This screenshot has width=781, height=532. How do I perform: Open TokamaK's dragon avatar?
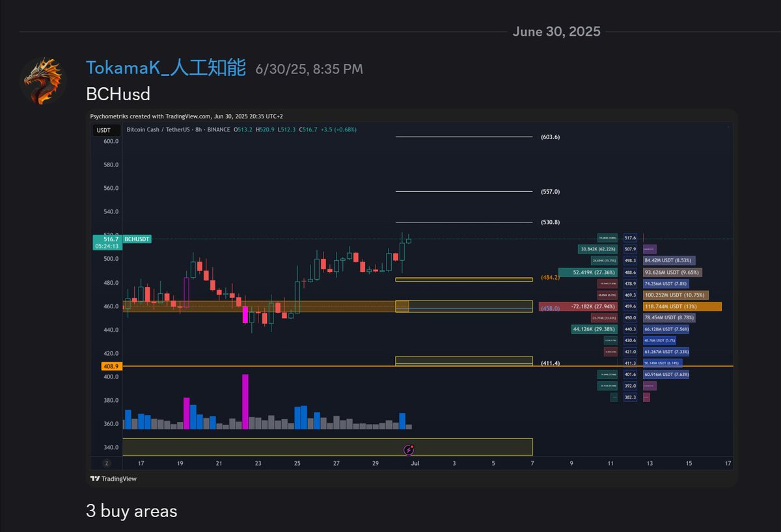point(43,81)
